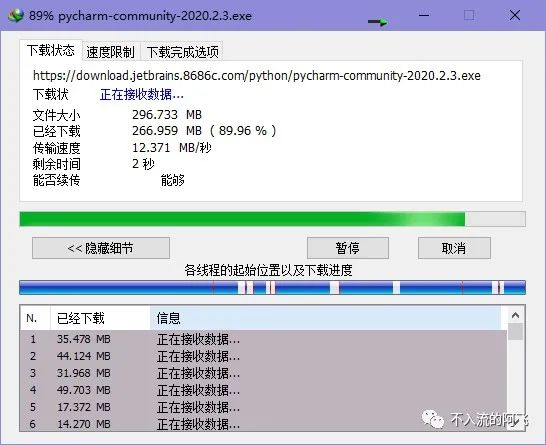Click the green download progress bar
Image resolution: width=546 pixels, height=445 pixels.
[x=272, y=219]
